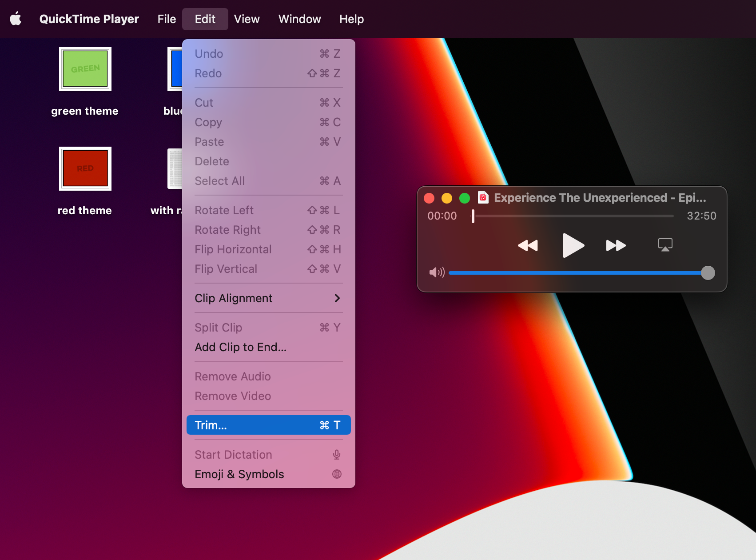756x560 pixels.
Task: Expand the Clip Alignment submenu
Action: click(268, 298)
